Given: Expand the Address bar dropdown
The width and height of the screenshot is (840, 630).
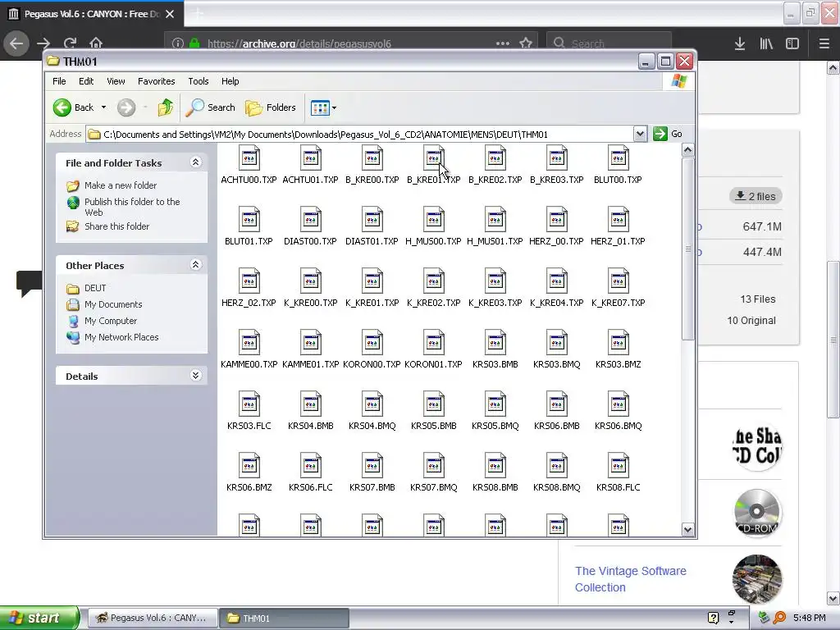Looking at the screenshot, I should 640,134.
